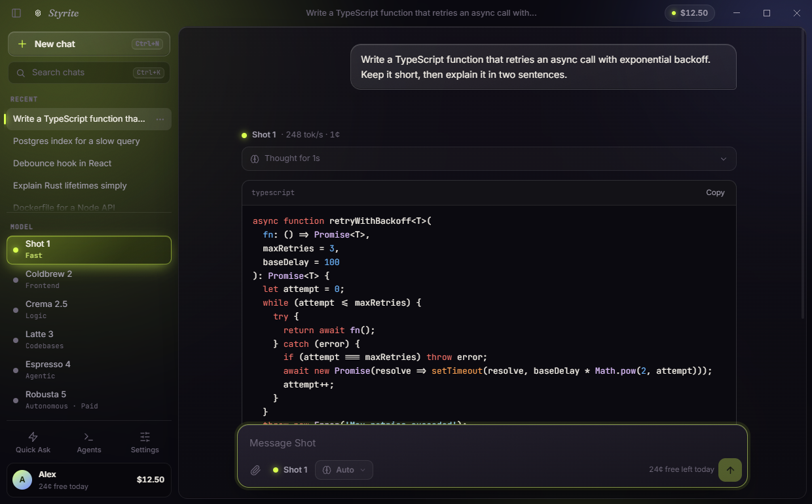Open Explain Rust lifetimes simply chat
The height and width of the screenshot is (504, 812).
click(x=89, y=186)
